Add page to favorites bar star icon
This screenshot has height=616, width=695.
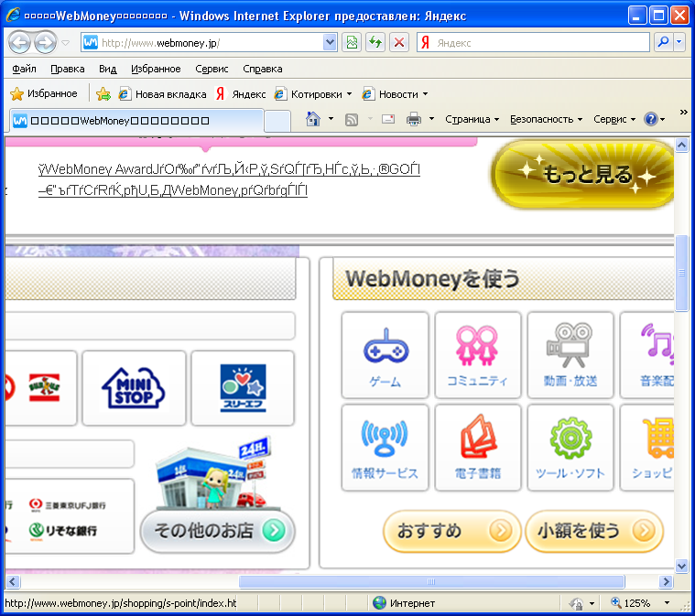pos(103,94)
